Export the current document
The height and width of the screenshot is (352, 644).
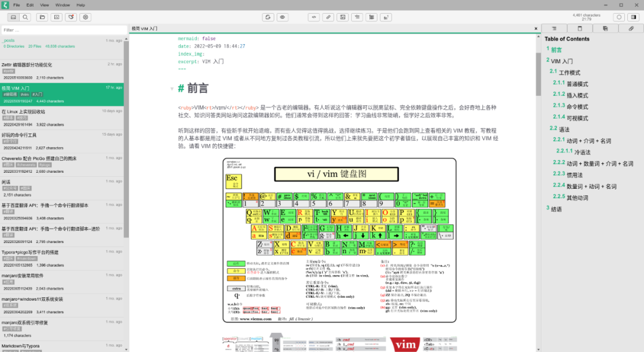(x=268, y=17)
